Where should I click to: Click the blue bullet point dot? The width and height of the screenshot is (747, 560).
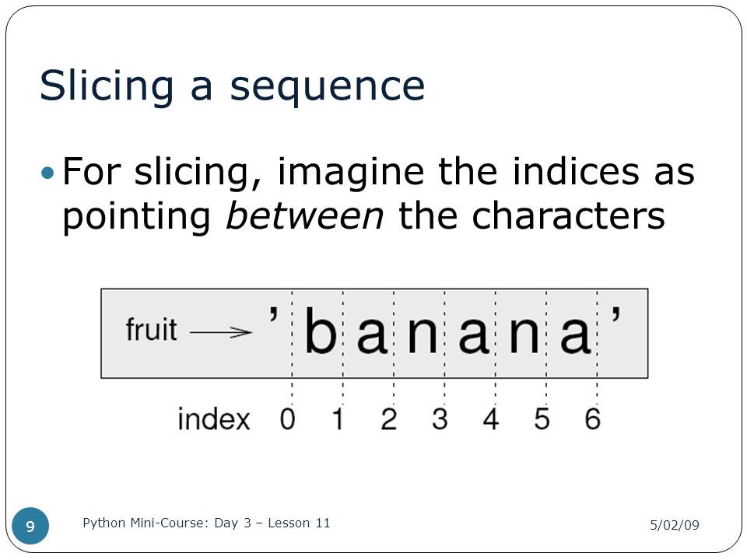pyautogui.click(x=47, y=173)
